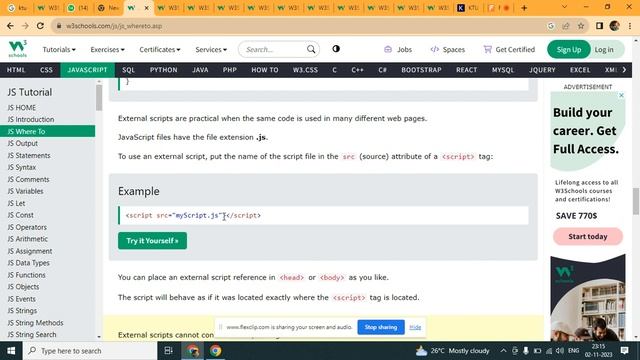Open the JQUERY topic
The height and width of the screenshot is (360, 640).
542,70
